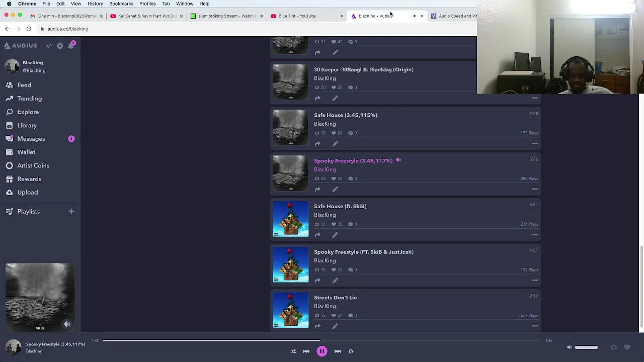Viewport: 644px width, 362px height.
Task: Favorite the playing track in player bar
Action: (x=627, y=347)
